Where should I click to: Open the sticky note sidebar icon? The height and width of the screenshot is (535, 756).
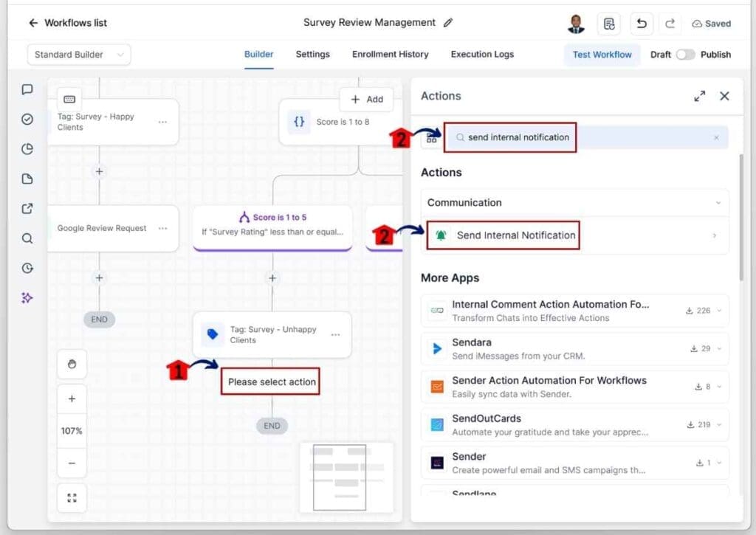click(27, 179)
